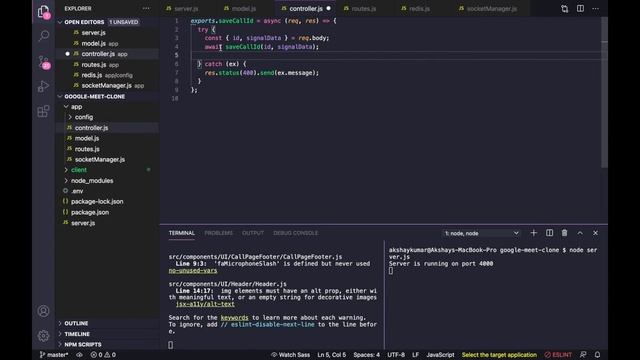Screen dimensions: 640x360
Task: Close the terminal panel
Action: pyautogui.click(x=596, y=233)
